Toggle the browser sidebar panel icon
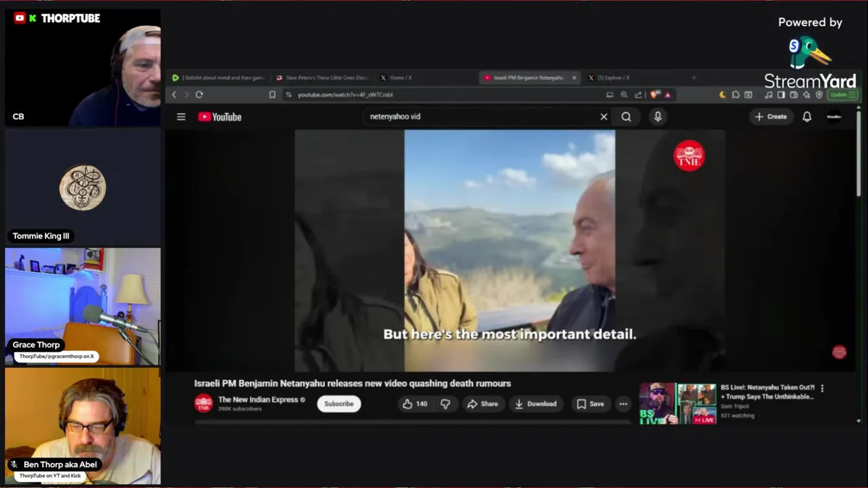Screen dimensions: 868x488 pos(781,95)
